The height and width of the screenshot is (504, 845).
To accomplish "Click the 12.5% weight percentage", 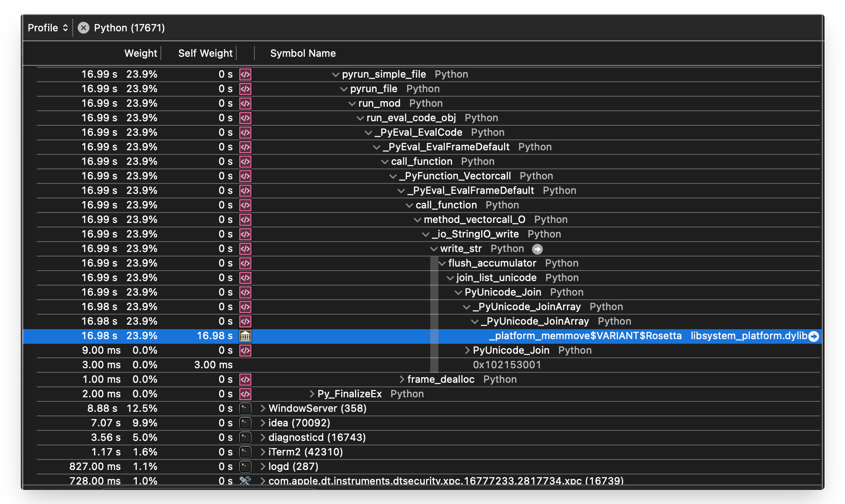I will click(x=142, y=408).
